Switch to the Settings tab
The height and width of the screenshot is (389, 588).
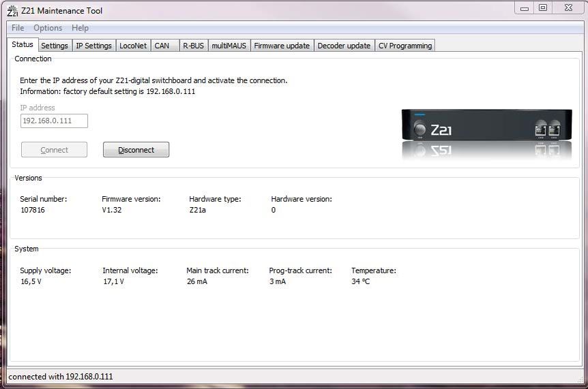click(x=55, y=46)
